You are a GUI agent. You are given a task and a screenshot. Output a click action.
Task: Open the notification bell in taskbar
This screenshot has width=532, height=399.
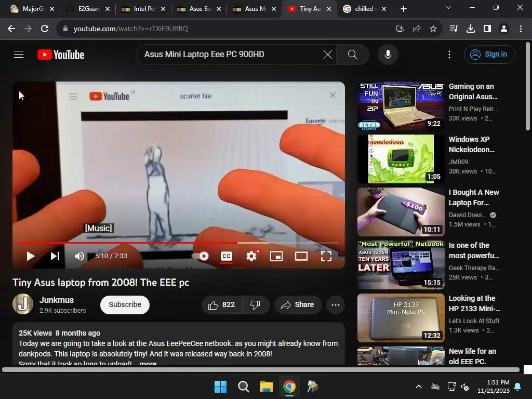(518, 387)
